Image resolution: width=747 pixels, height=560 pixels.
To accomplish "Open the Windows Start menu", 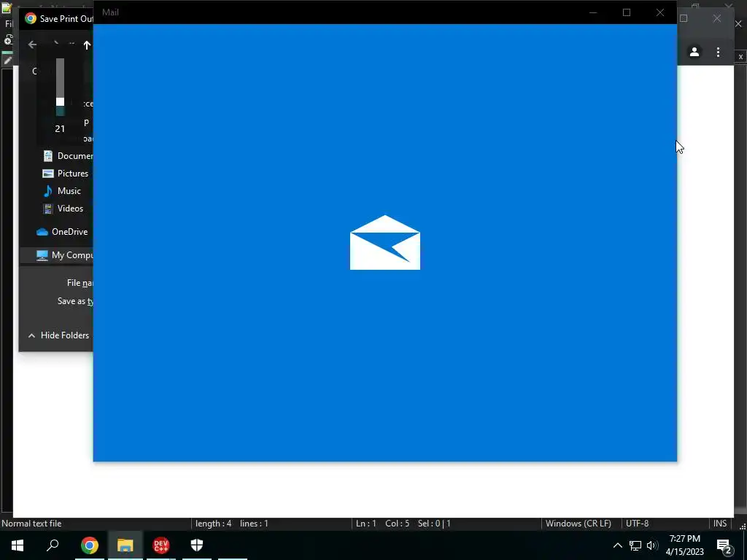I will pos(18,545).
